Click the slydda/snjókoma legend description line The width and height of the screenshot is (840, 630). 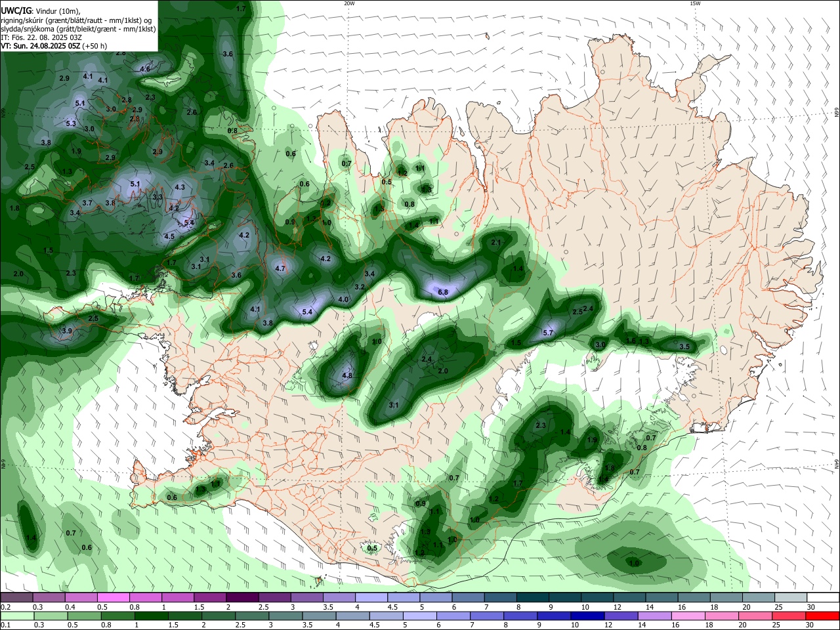(78, 29)
